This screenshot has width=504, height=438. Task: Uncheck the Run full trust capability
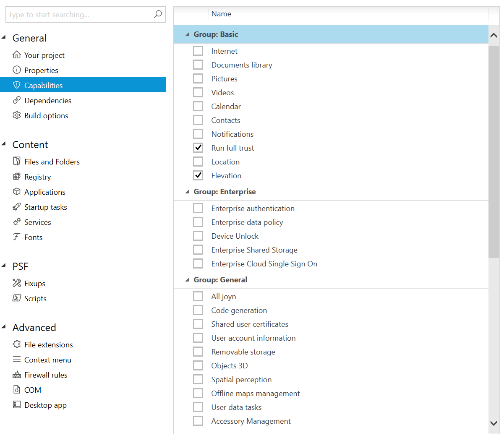pyautogui.click(x=198, y=147)
